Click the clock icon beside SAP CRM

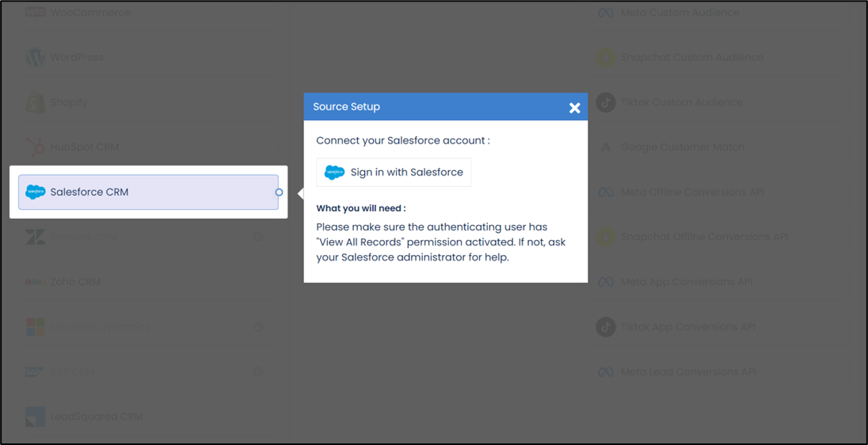258,372
